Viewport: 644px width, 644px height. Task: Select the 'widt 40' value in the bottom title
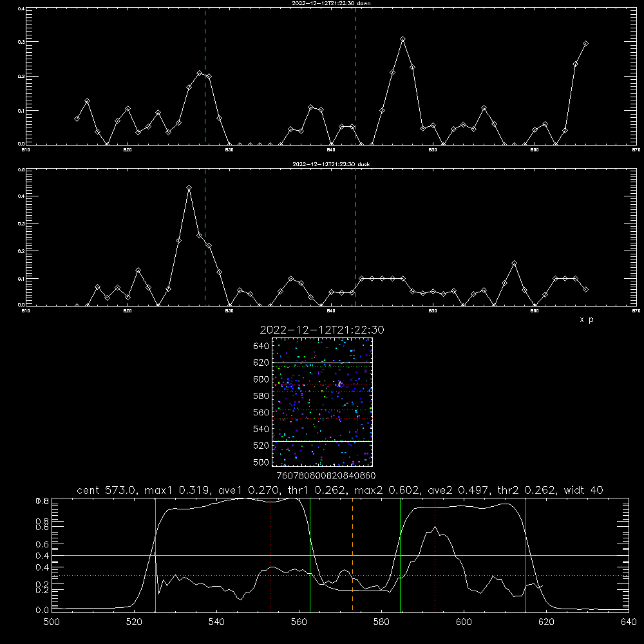click(x=583, y=490)
